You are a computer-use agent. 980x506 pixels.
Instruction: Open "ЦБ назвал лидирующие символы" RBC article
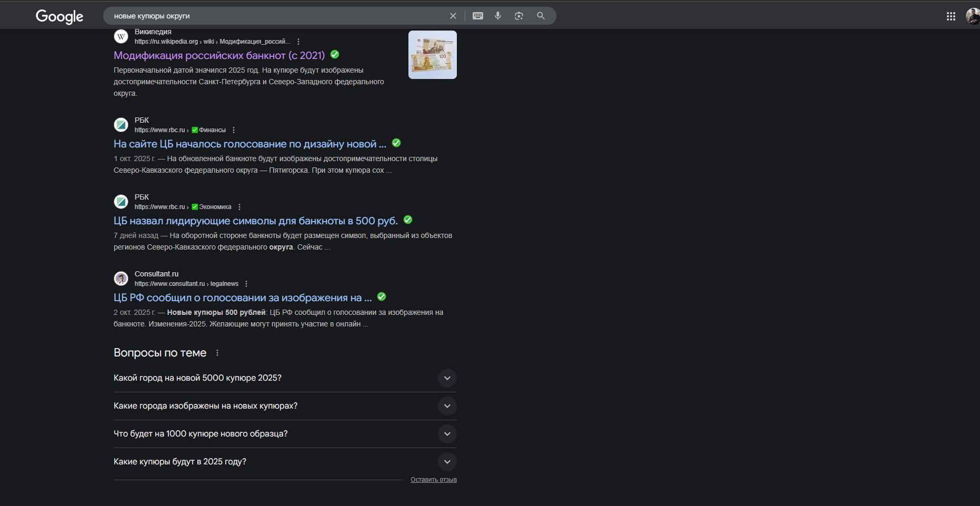(255, 221)
